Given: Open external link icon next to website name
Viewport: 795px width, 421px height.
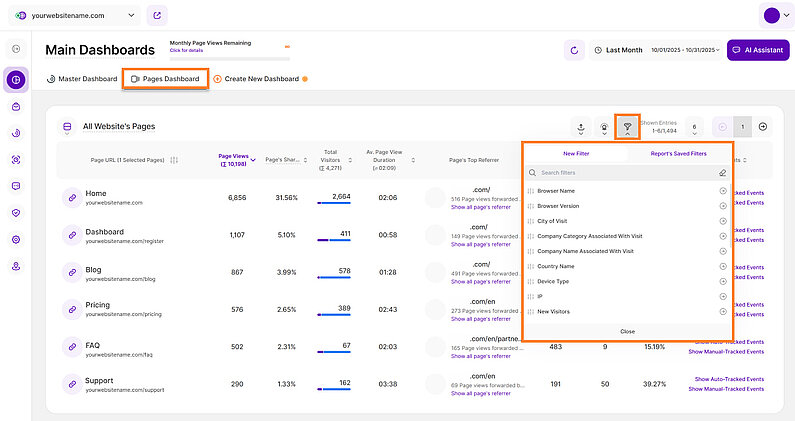Looking at the screenshot, I should pos(157,15).
